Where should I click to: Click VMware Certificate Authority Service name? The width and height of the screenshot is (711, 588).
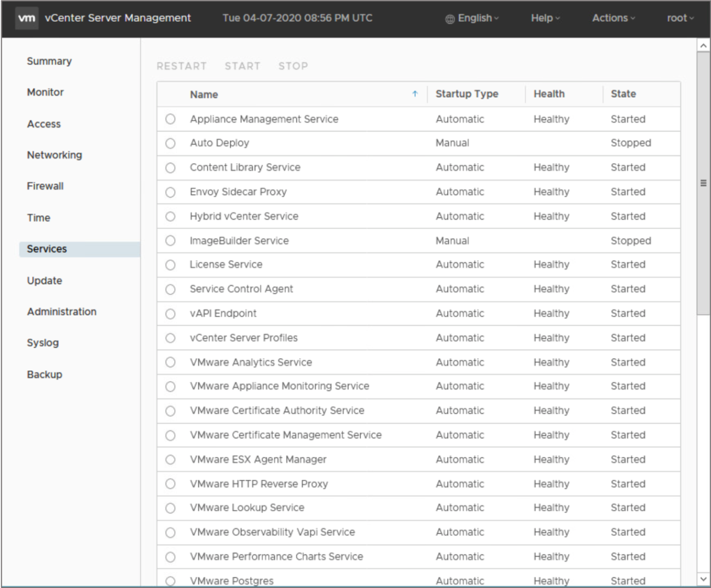pos(277,411)
